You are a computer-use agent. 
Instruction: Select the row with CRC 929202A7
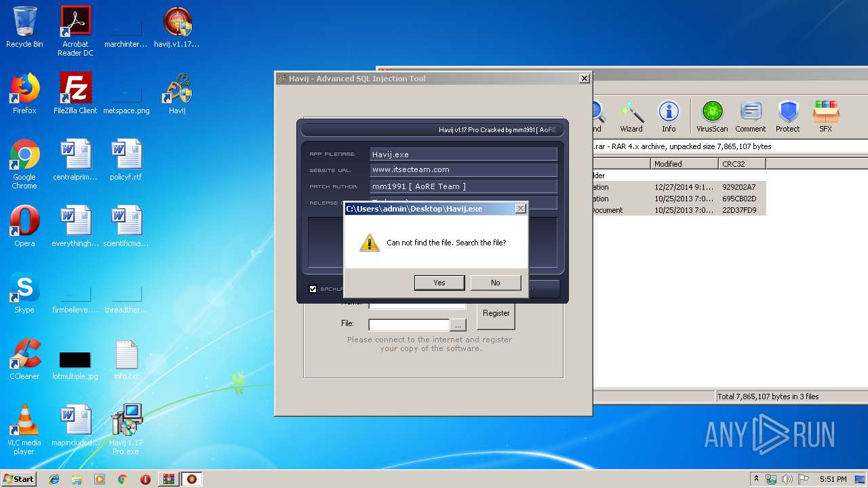pyautogui.click(x=679, y=187)
